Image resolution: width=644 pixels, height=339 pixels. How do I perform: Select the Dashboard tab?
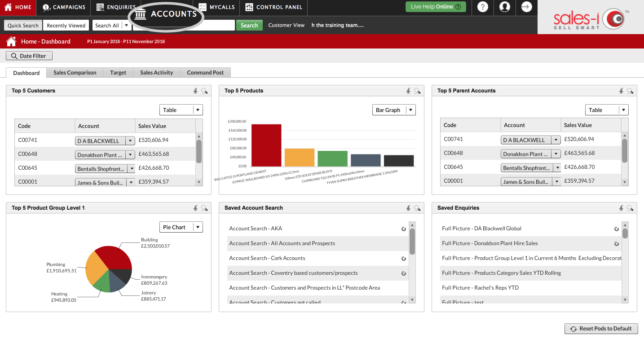(26, 73)
